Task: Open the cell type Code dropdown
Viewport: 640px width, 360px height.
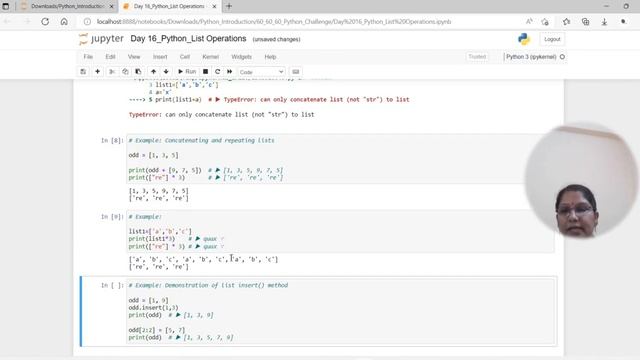Action: [261, 72]
